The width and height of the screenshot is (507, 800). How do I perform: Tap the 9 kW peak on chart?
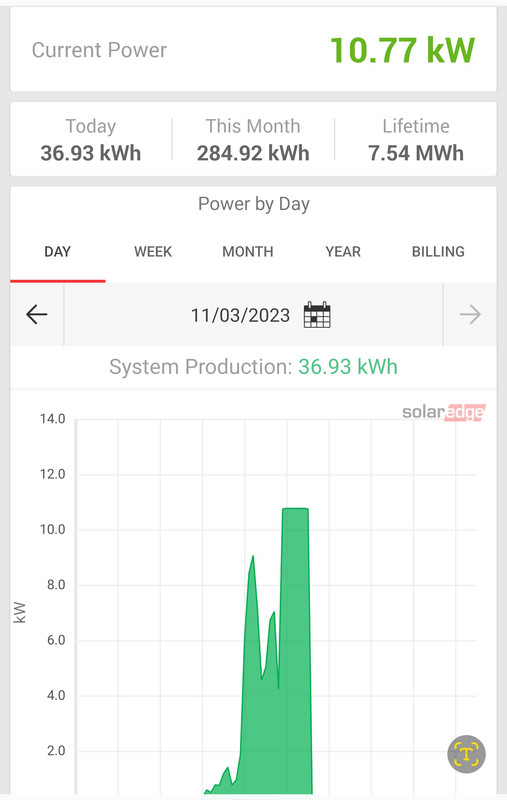click(x=252, y=557)
